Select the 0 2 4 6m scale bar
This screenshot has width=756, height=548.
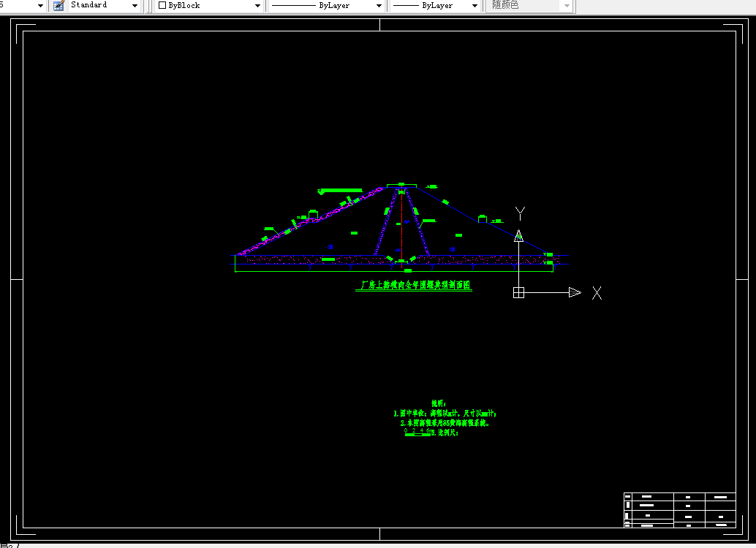pos(418,433)
